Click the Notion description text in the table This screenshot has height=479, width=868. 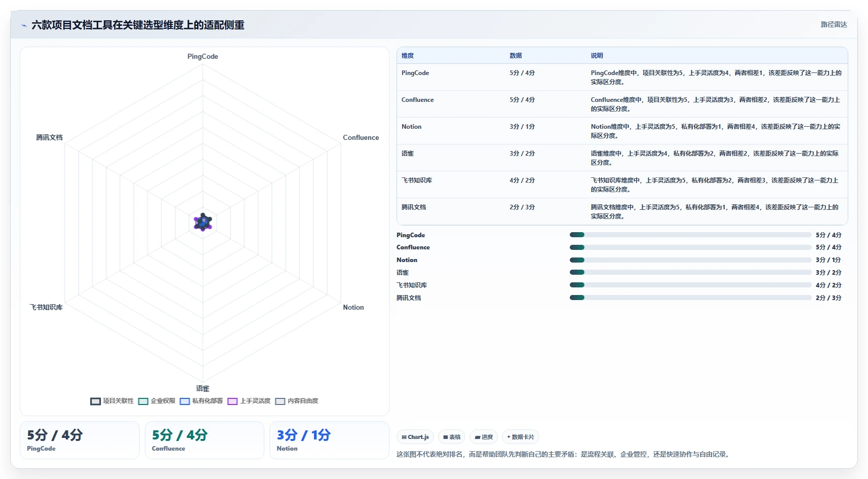click(716, 131)
